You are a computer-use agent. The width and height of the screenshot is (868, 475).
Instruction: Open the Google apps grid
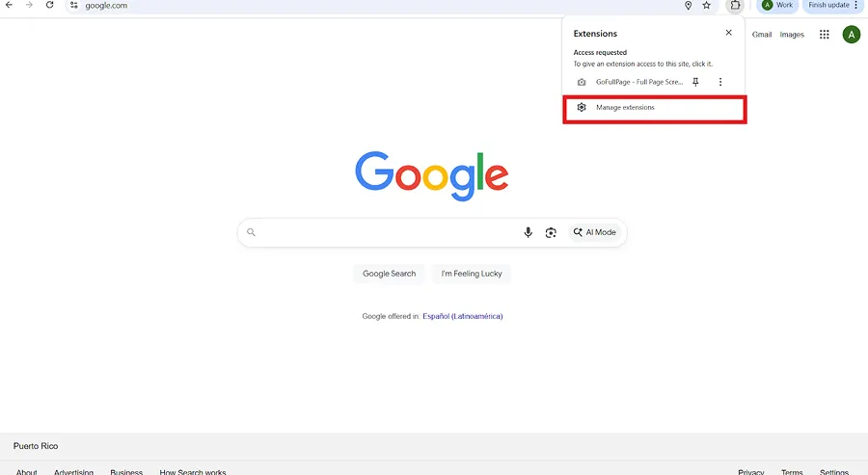(x=825, y=35)
